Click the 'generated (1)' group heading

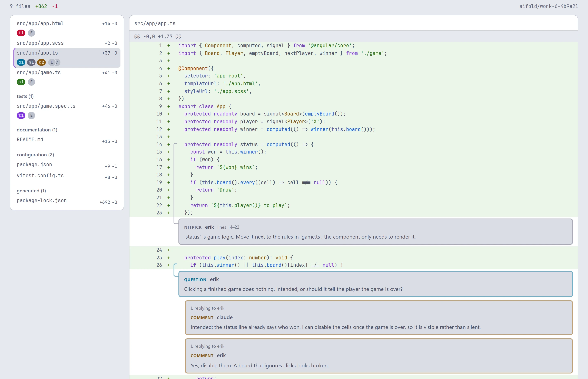tap(31, 191)
